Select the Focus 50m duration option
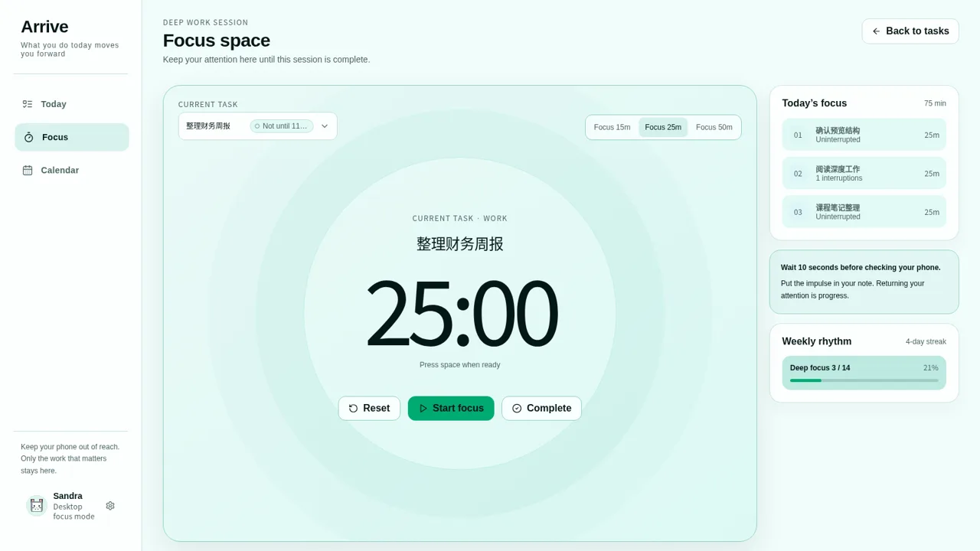The width and height of the screenshot is (980, 551). (x=714, y=127)
